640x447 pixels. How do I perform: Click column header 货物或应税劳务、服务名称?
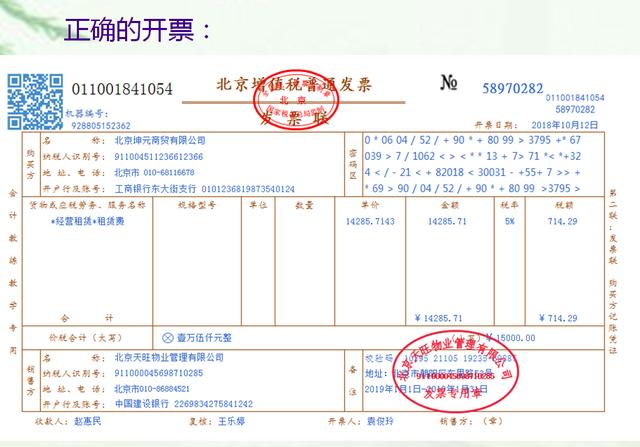point(87,205)
